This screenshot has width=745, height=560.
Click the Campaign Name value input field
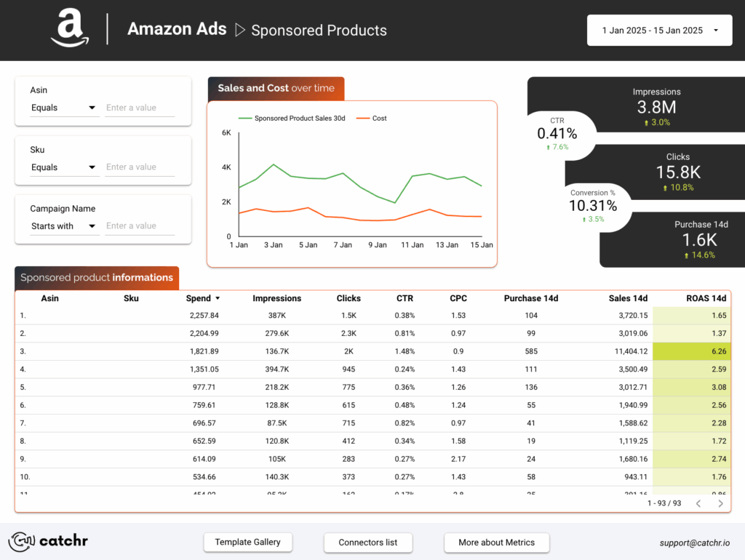coord(140,226)
